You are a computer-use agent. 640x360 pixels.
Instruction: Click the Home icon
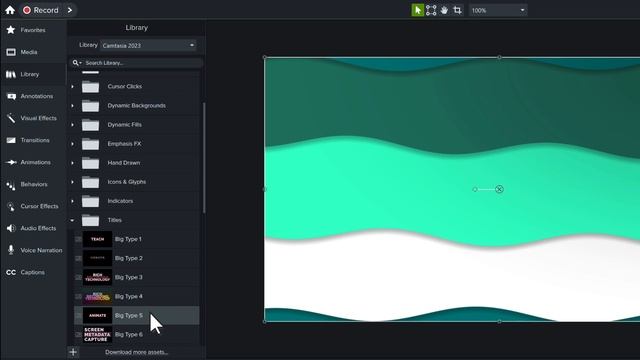click(10, 10)
